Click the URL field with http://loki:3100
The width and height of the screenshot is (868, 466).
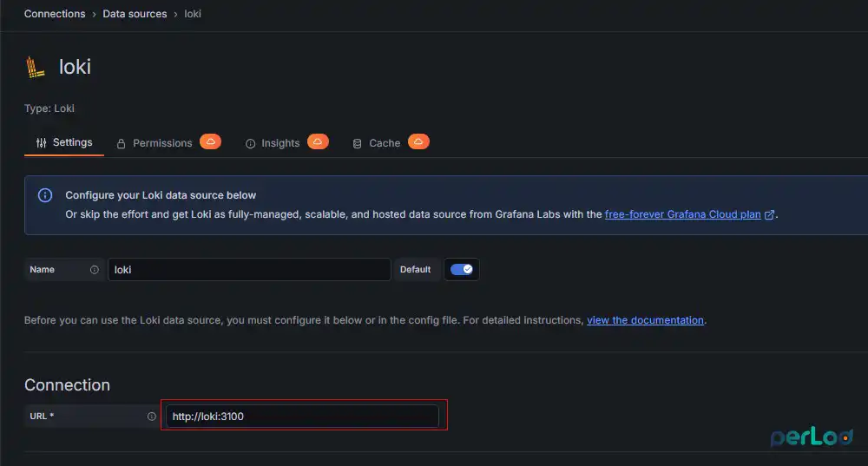click(302, 417)
